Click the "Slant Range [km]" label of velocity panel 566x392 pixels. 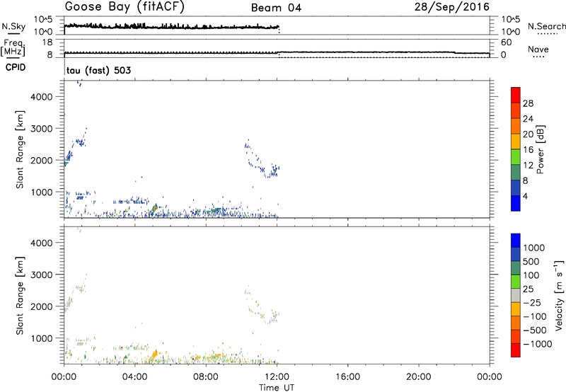pyautogui.click(x=20, y=296)
